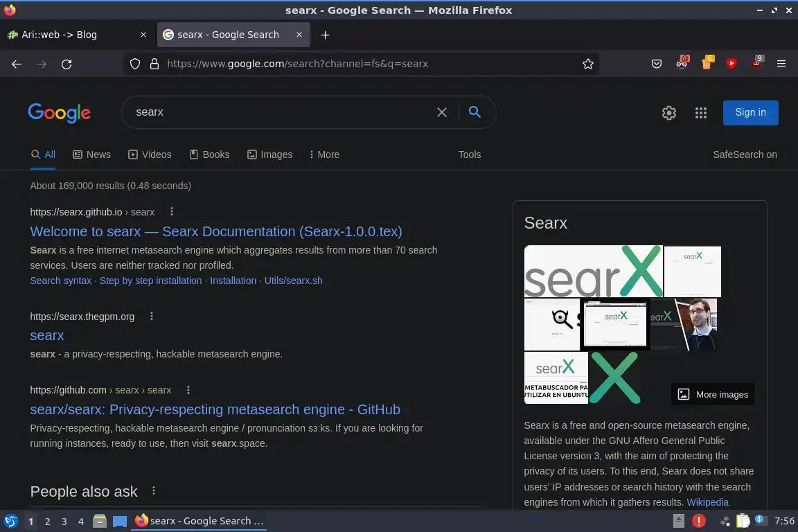
Task: Open the Installation sitelink
Action: click(233, 281)
